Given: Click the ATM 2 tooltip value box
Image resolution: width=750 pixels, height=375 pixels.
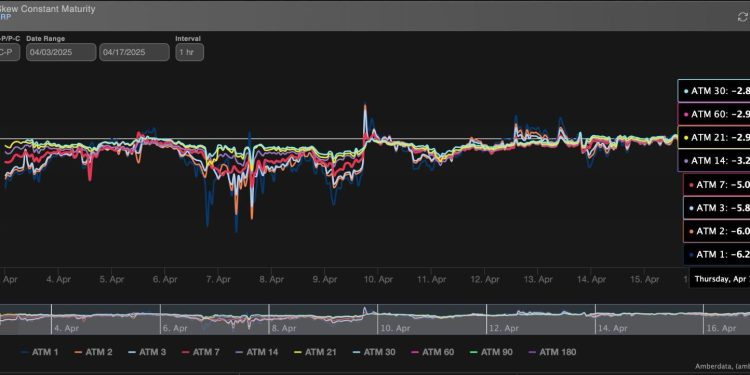Looking at the screenshot, I should (717, 231).
